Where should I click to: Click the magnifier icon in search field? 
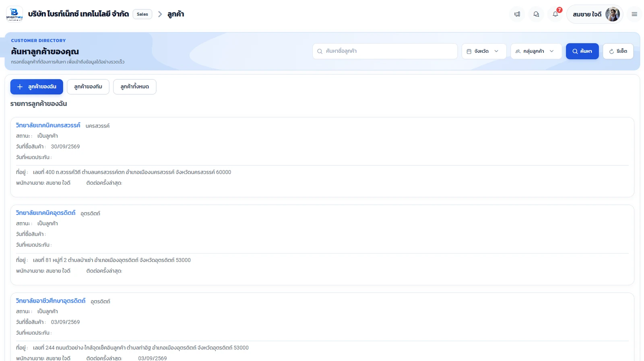(x=320, y=51)
